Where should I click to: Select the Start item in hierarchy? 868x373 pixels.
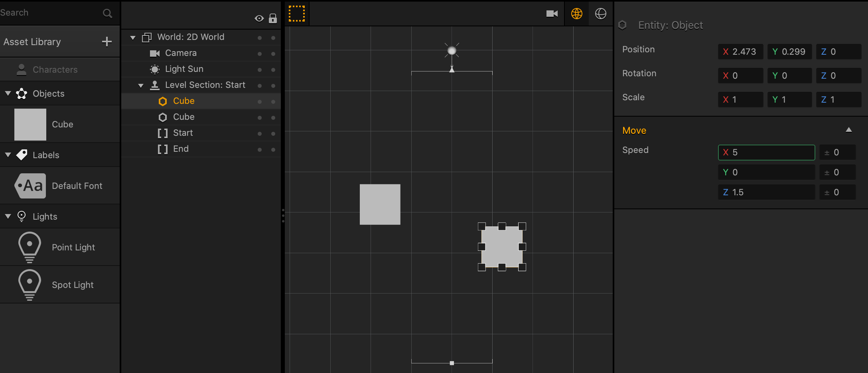point(201,133)
